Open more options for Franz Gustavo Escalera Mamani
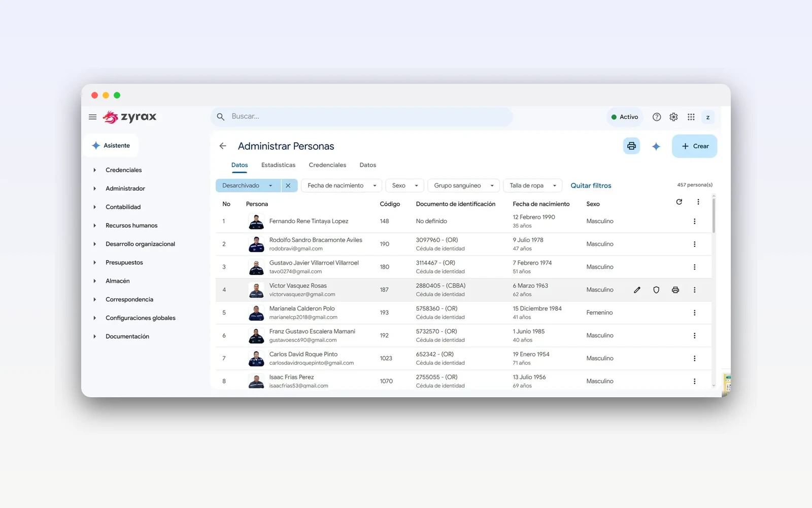The width and height of the screenshot is (812, 508). [x=695, y=336]
